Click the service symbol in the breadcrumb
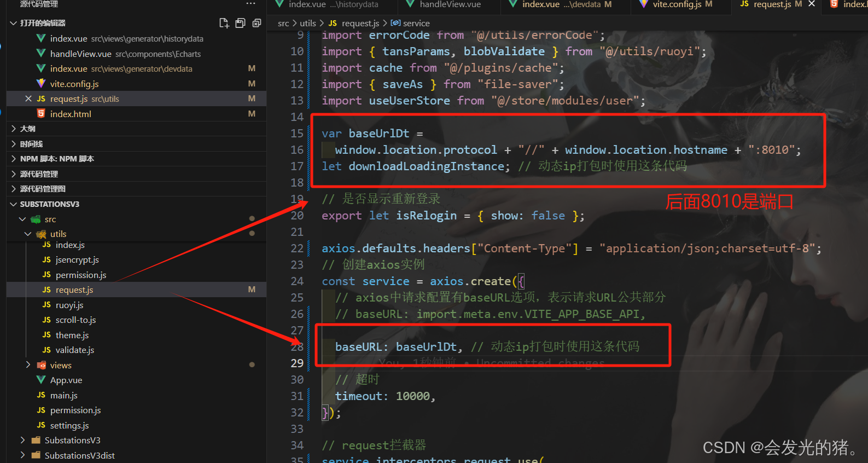The image size is (868, 463). (x=416, y=23)
